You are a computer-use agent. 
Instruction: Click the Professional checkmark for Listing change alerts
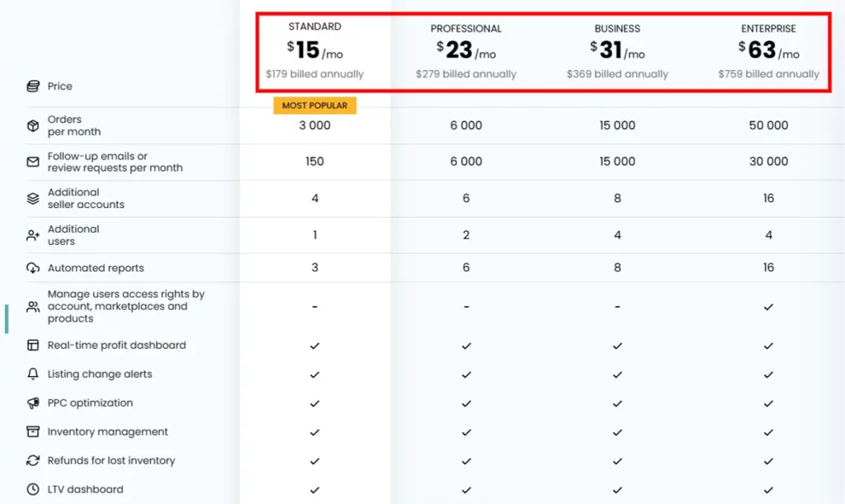click(x=466, y=374)
